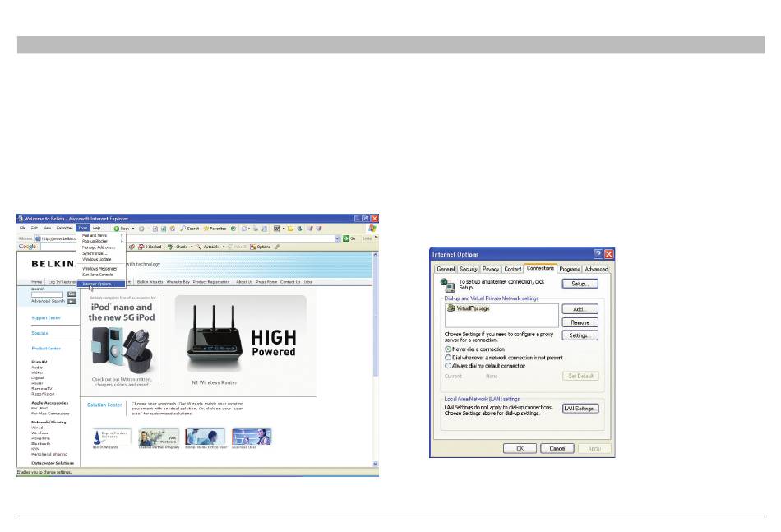Click the Home/Home Office User thumbnail

pyautogui.click(x=205, y=437)
